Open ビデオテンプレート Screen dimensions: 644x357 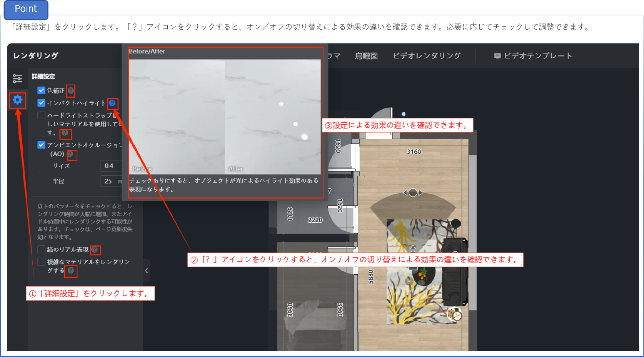pyautogui.click(x=533, y=56)
